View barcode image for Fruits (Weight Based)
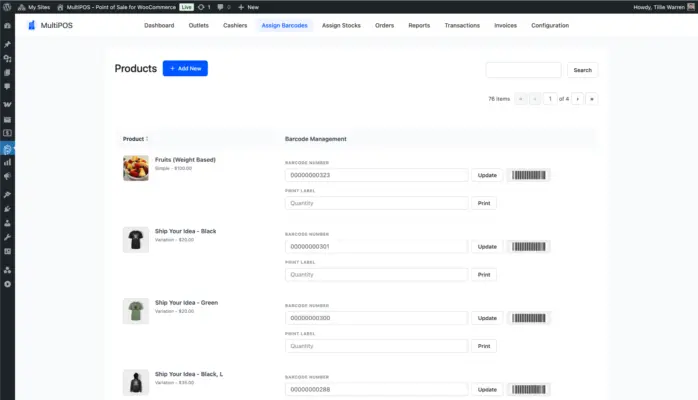The height and width of the screenshot is (400, 698). click(x=528, y=175)
